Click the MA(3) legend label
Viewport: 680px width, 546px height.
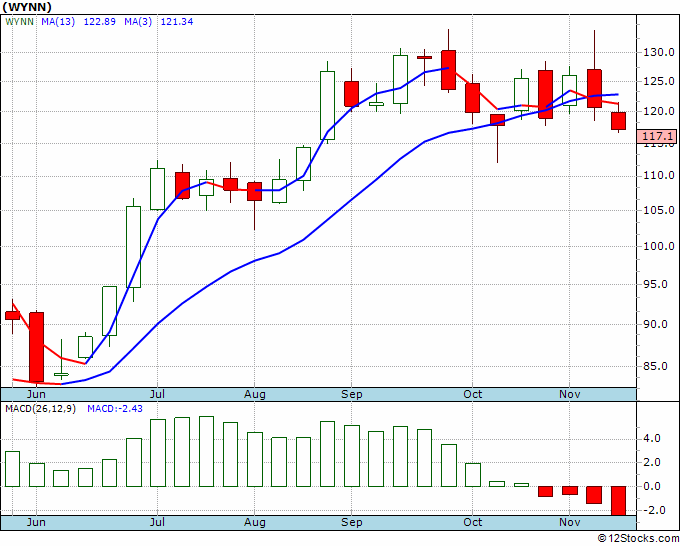[138, 21]
